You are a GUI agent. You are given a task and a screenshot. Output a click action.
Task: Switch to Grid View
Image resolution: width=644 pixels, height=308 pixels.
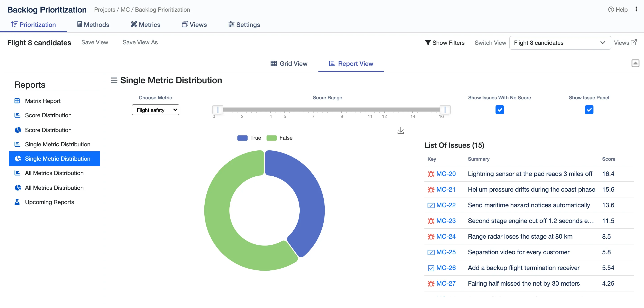(289, 64)
